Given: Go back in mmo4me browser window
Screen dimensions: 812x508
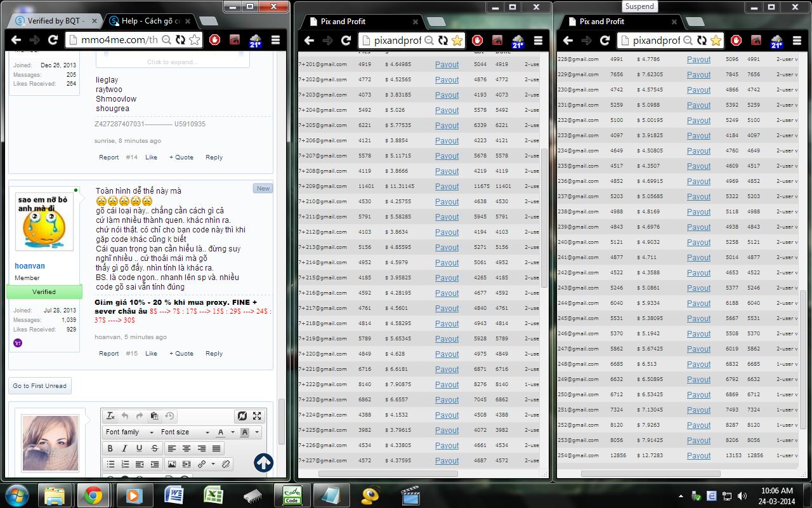Looking at the screenshot, I should (x=15, y=40).
